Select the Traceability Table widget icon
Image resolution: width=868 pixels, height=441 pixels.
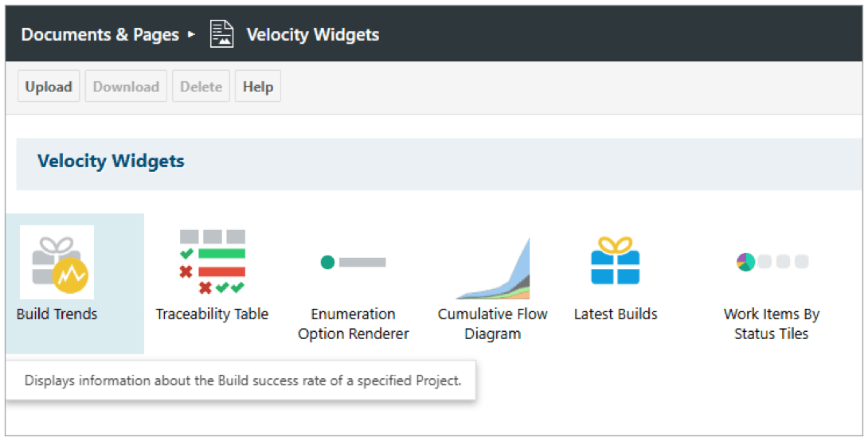click(x=212, y=262)
